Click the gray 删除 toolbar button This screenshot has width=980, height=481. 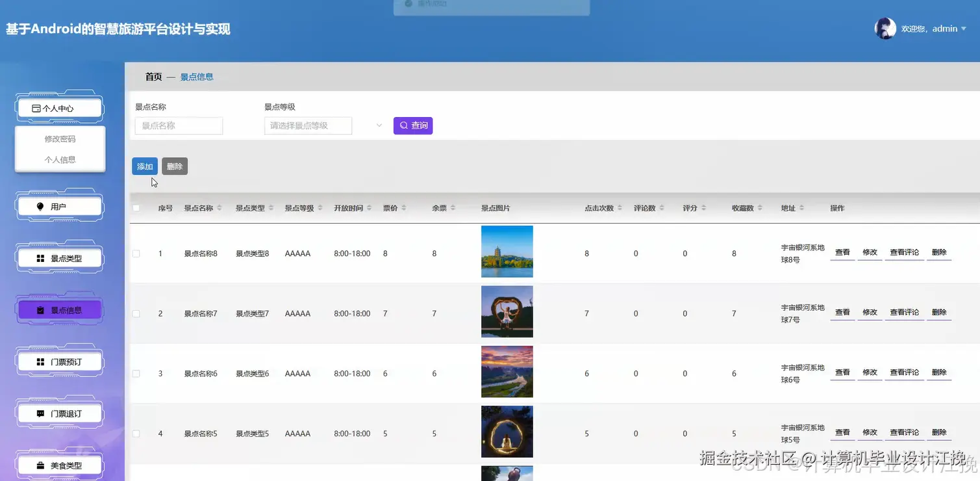pyautogui.click(x=175, y=166)
